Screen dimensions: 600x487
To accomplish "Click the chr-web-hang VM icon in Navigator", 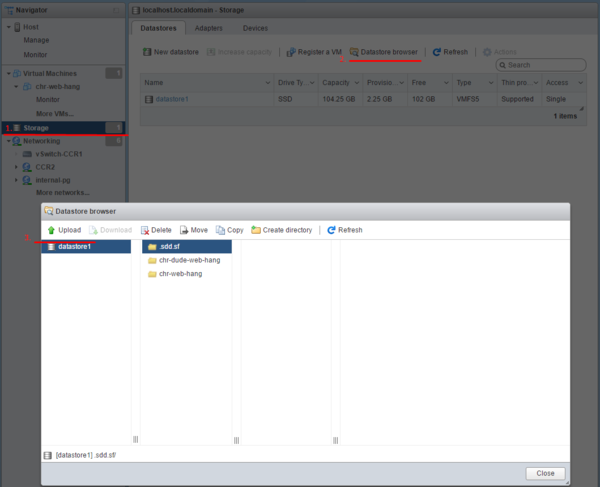I will (27, 86).
